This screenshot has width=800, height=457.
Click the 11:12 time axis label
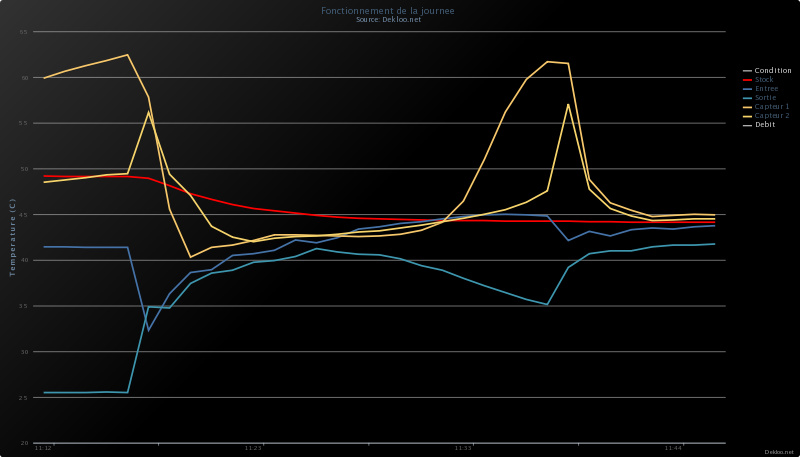(x=43, y=448)
